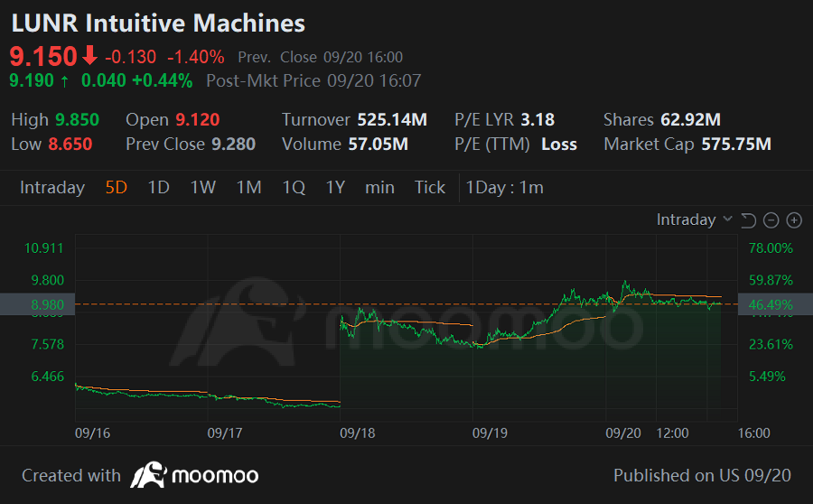Click the last price 9.150
The height and width of the screenshot is (504, 813).
[43, 56]
